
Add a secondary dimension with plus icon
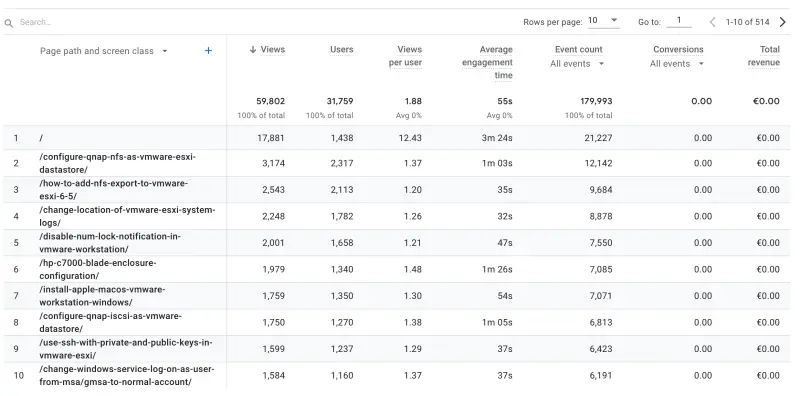point(208,51)
